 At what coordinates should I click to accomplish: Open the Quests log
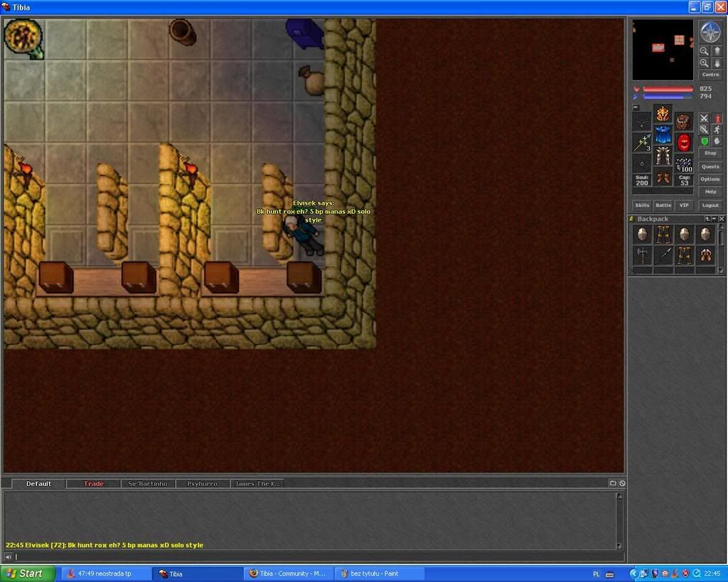pyautogui.click(x=710, y=166)
